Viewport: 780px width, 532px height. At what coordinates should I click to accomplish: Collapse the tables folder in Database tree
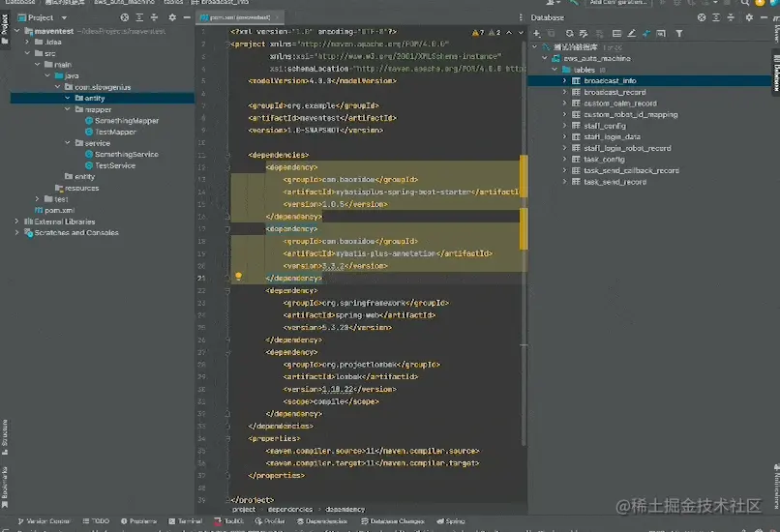pos(554,70)
